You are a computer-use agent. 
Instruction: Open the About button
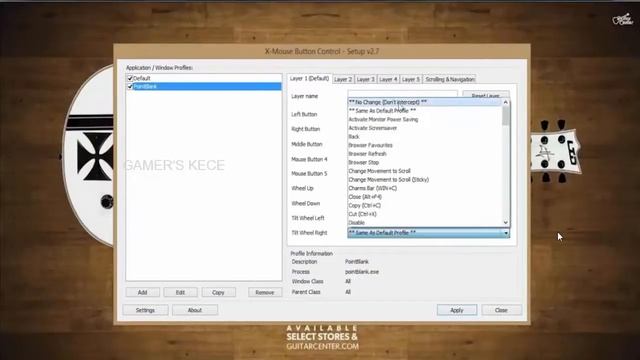point(195,310)
